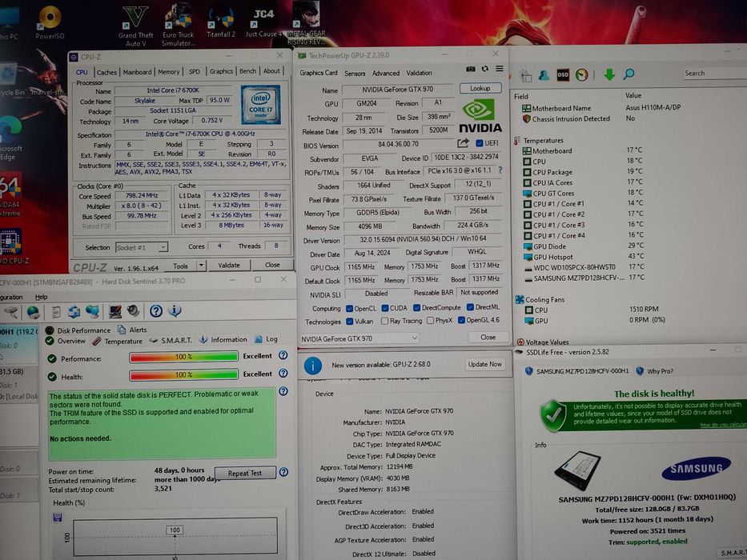Switch to the SPD tab in CPU-Z
The height and width of the screenshot is (560, 747).
pos(195,71)
